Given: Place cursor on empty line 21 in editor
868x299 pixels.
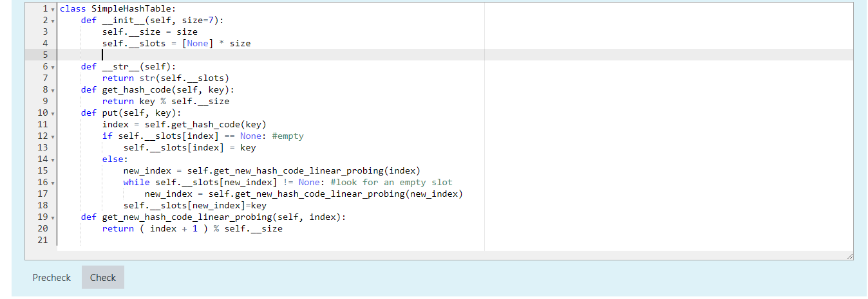Looking at the screenshot, I should click(x=455, y=240).
